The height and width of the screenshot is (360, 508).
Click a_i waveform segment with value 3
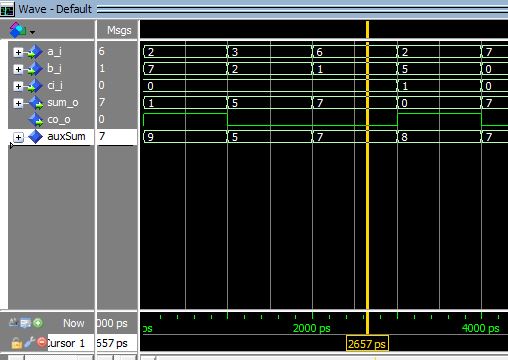click(x=270, y=52)
